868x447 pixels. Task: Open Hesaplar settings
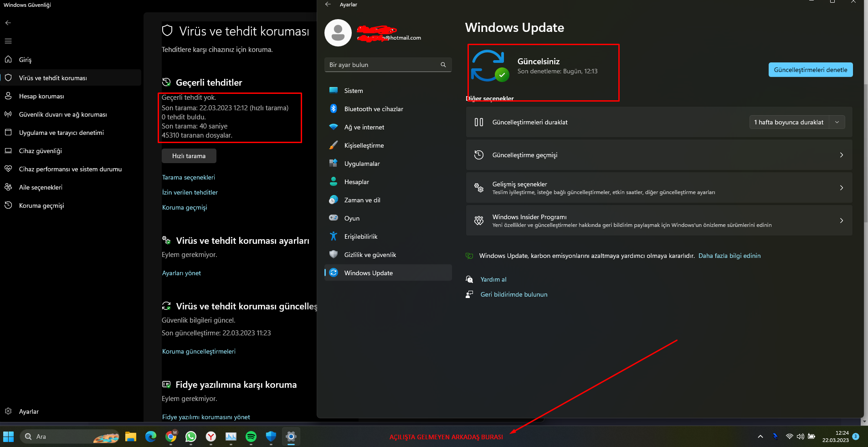pyautogui.click(x=388, y=182)
